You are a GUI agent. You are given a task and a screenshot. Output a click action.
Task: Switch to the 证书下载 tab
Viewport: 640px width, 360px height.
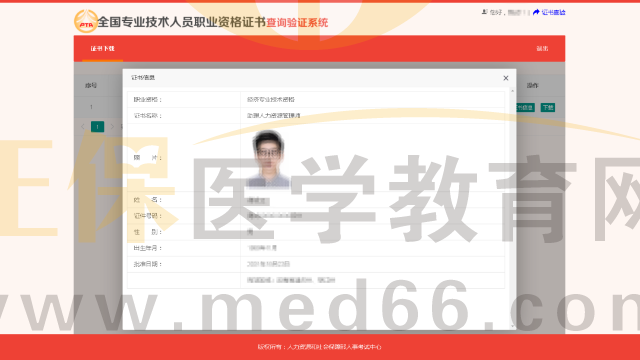[102, 49]
